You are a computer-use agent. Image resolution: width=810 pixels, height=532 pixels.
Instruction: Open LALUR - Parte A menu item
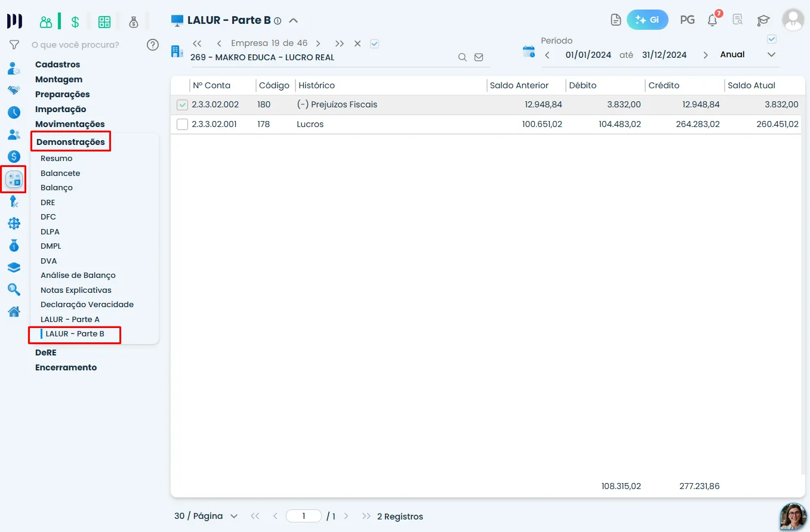(70, 319)
